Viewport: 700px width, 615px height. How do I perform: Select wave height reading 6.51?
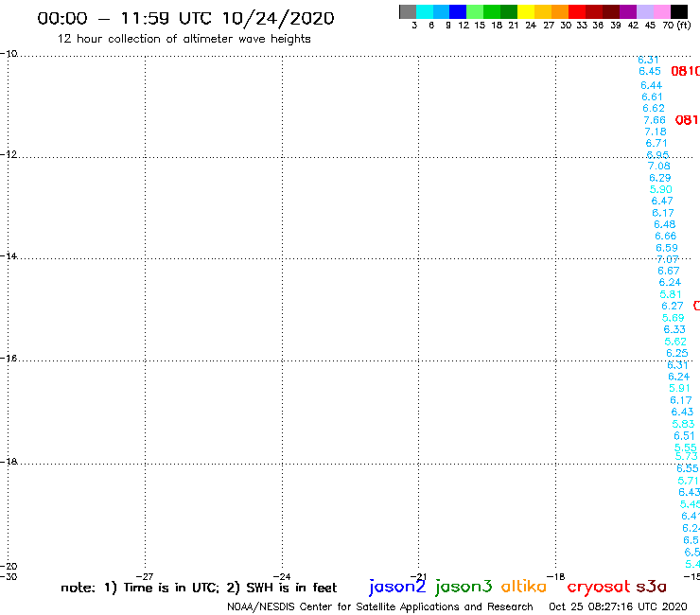[x=684, y=436]
